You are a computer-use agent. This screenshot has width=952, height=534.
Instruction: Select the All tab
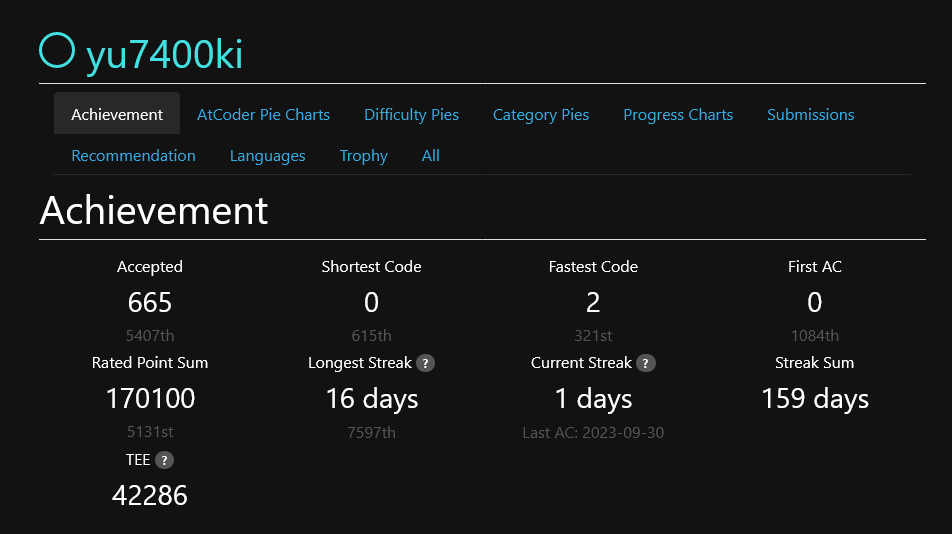(x=431, y=155)
